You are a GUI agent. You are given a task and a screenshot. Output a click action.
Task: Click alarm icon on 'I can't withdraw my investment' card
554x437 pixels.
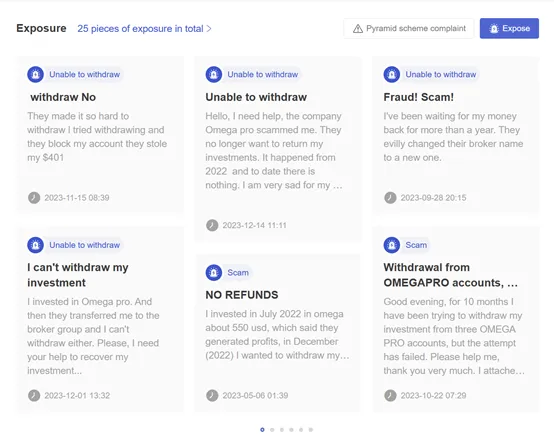pos(35,245)
